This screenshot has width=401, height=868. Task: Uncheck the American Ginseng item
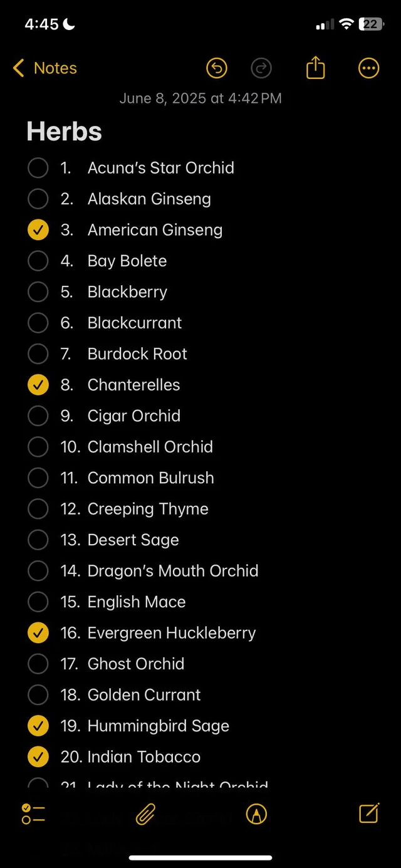38,230
